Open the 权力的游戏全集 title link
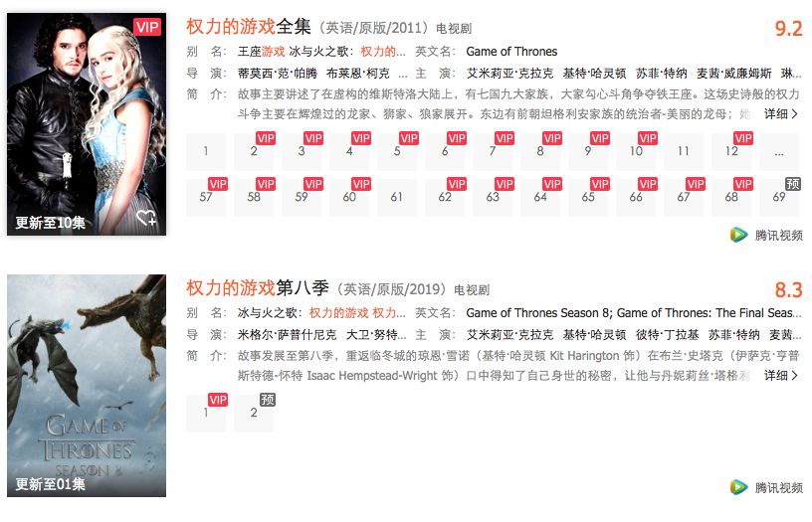Screen dimensions: 812x522 [249, 27]
